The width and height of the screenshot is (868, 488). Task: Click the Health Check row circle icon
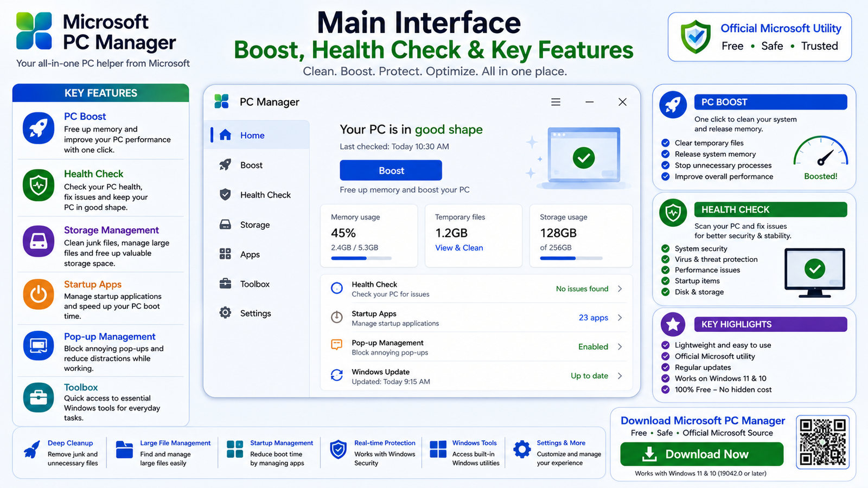coord(337,288)
